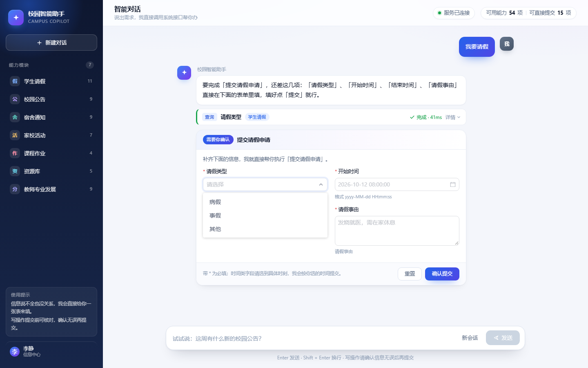Screen dimensions: 588x368
Task: Open the 资源库 module
Action: pos(51,171)
